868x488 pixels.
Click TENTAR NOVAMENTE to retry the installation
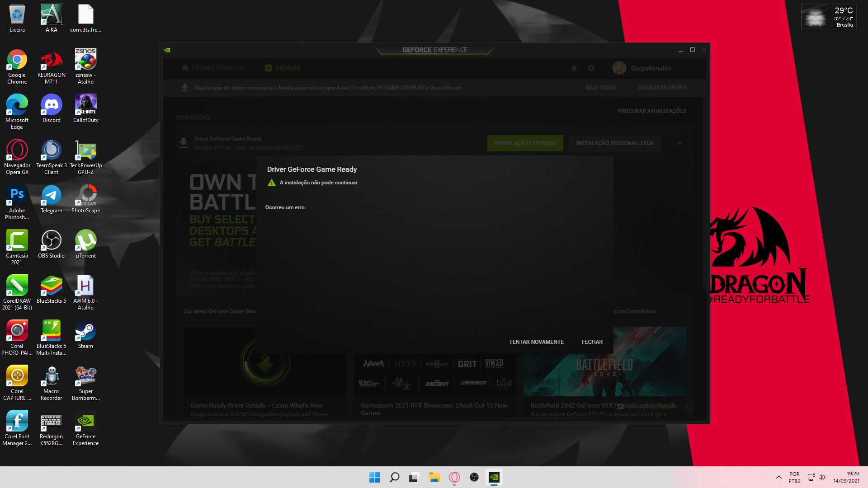click(536, 342)
